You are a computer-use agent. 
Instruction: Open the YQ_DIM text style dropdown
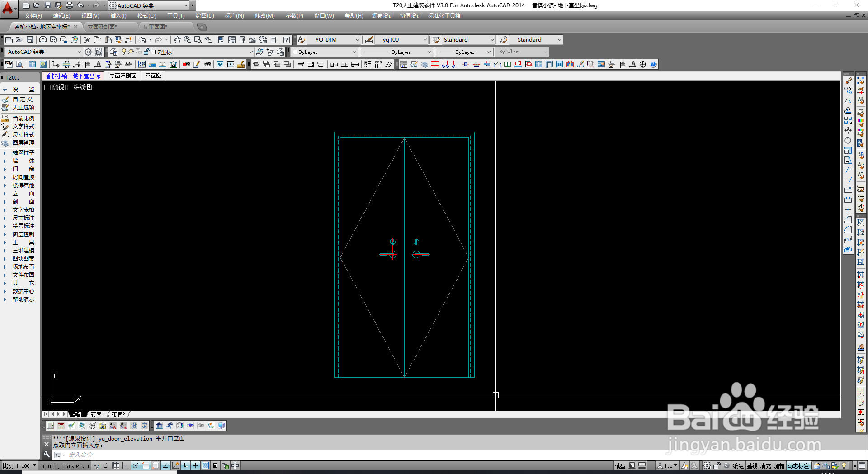click(357, 40)
